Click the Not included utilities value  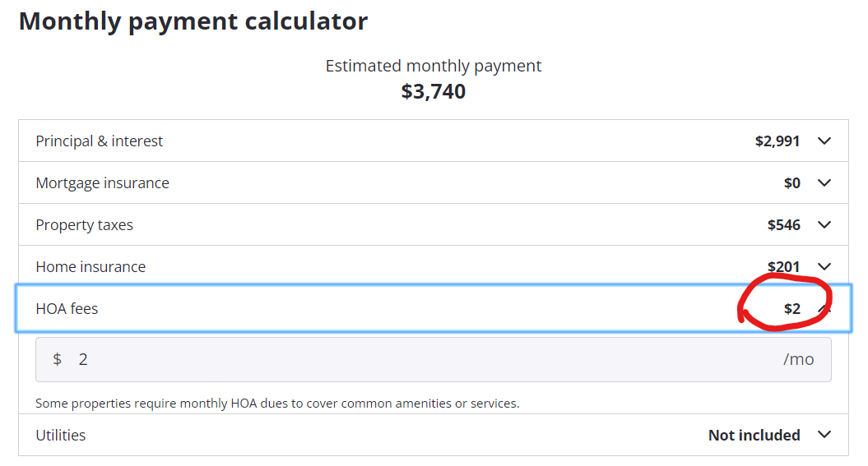754,436
